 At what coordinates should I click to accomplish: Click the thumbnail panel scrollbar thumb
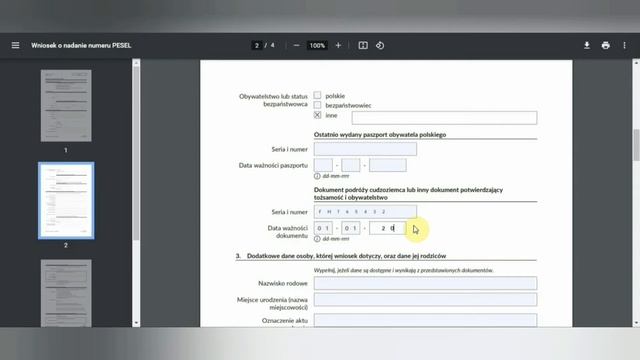coord(136,153)
